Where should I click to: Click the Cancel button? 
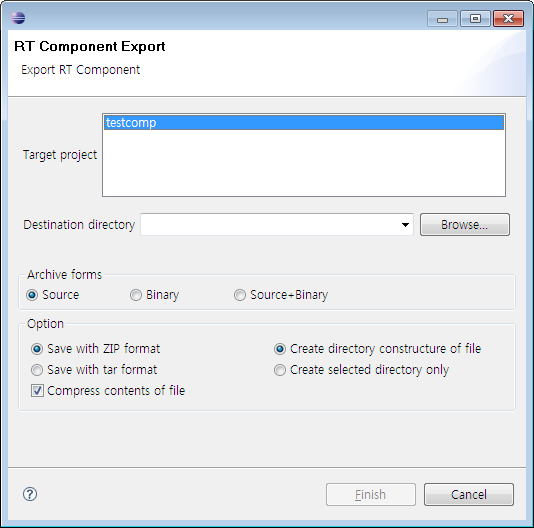(469, 494)
